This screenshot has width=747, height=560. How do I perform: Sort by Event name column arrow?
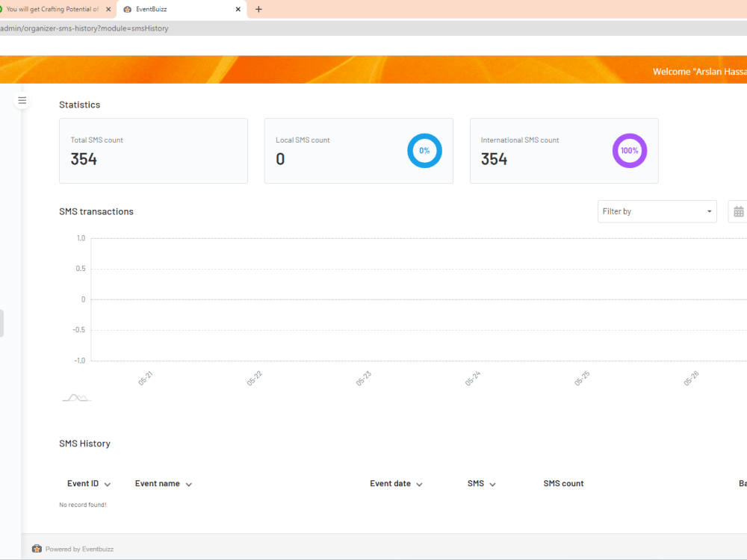(x=189, y=485)
